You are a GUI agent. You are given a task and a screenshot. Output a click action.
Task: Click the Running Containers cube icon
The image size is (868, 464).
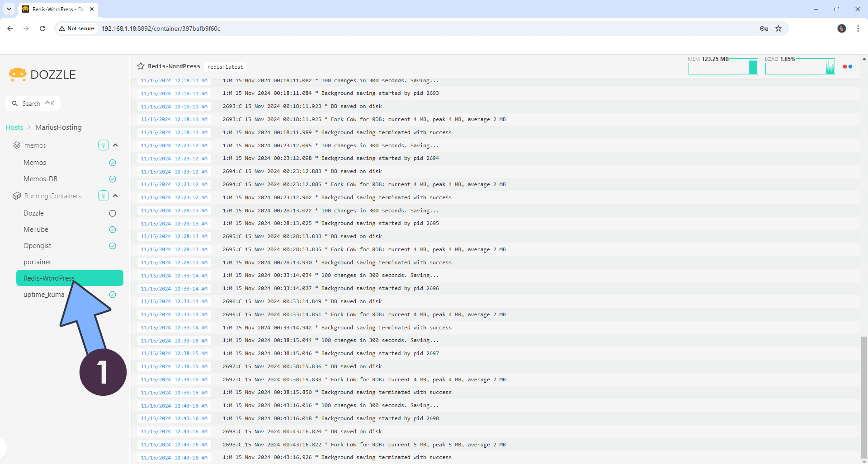[x=17, y=196]
